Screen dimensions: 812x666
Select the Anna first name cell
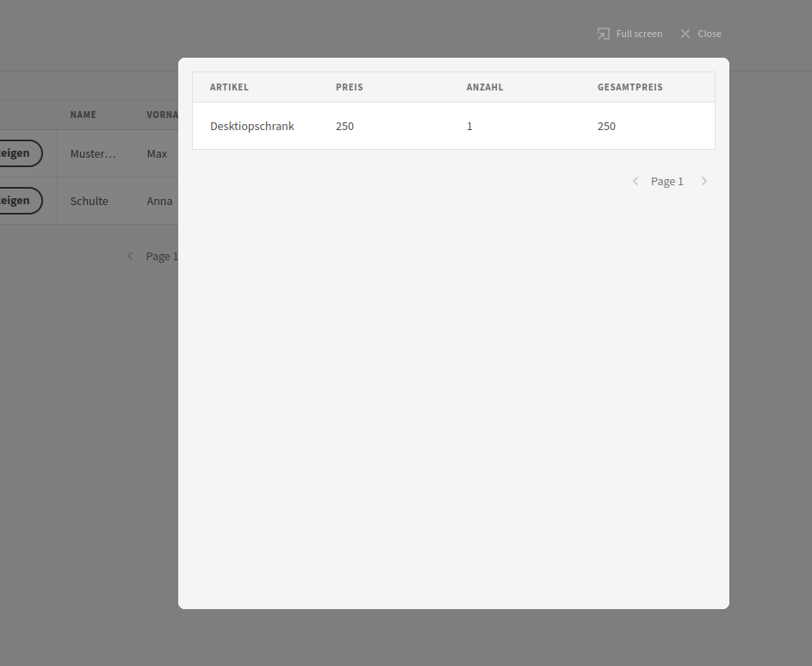159,201
